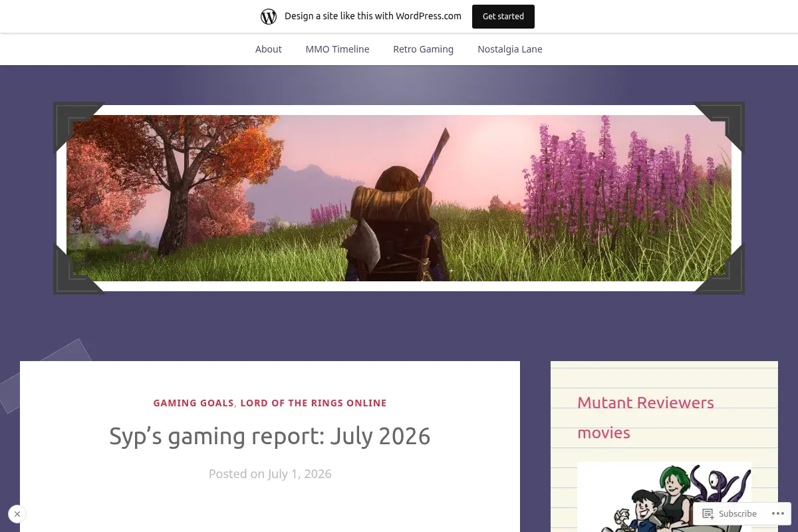Dismiss with the round X icon
This screenshot has width=798, height=532.
click(x=17, y=514)
